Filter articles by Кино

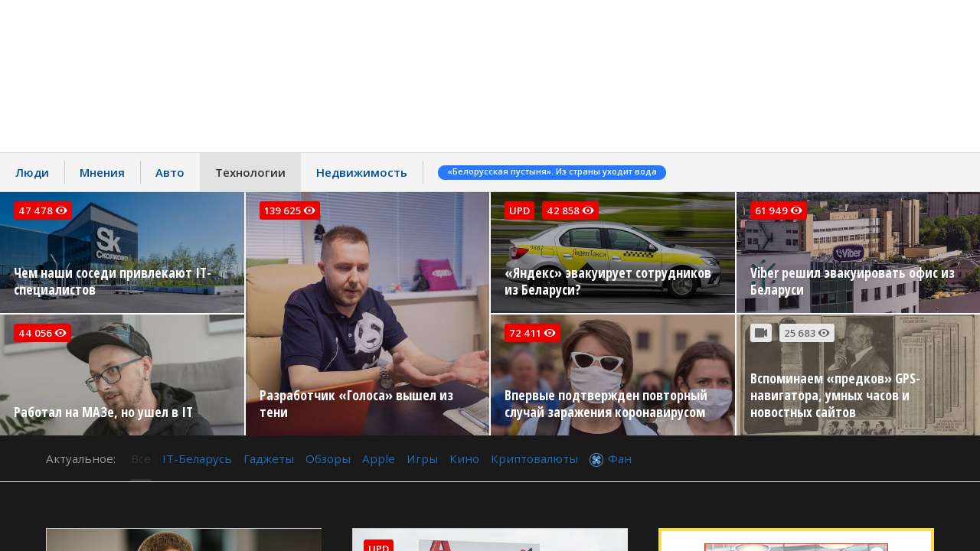[465, 459]
